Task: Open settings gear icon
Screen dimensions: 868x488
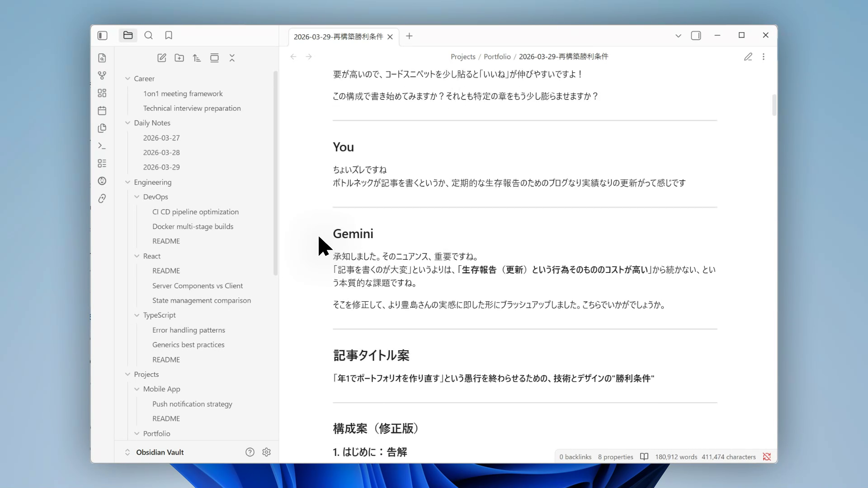Action: [267, 452]
